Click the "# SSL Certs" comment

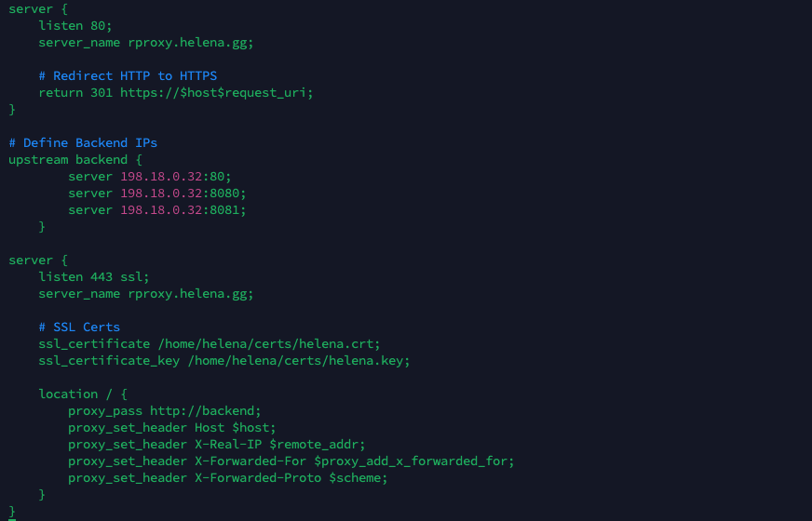(79, 327)
